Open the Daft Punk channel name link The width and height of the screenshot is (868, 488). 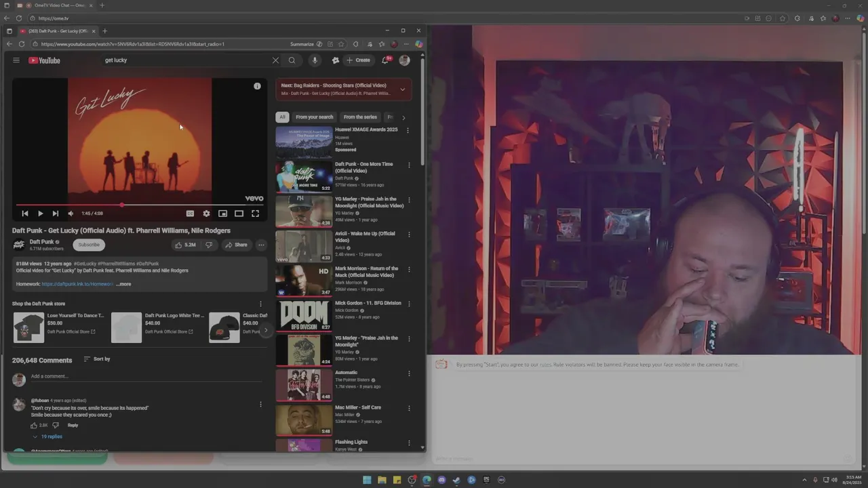pos(41,242)
